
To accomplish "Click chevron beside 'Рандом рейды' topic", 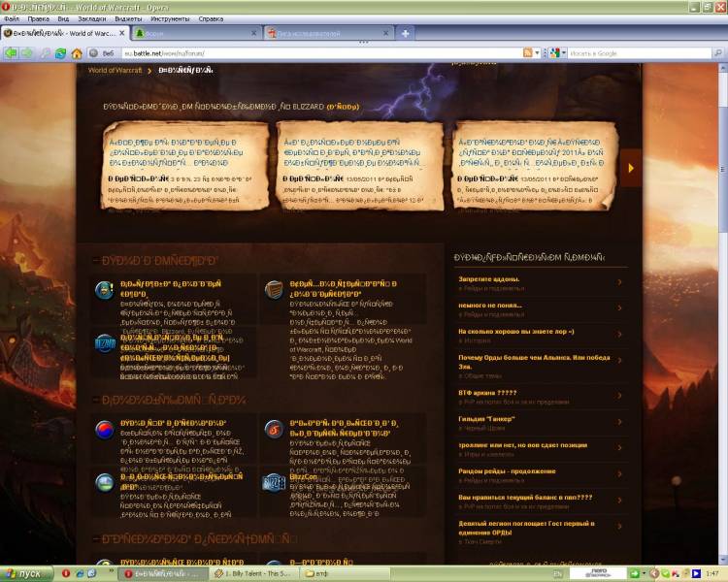I will [619, 474].
